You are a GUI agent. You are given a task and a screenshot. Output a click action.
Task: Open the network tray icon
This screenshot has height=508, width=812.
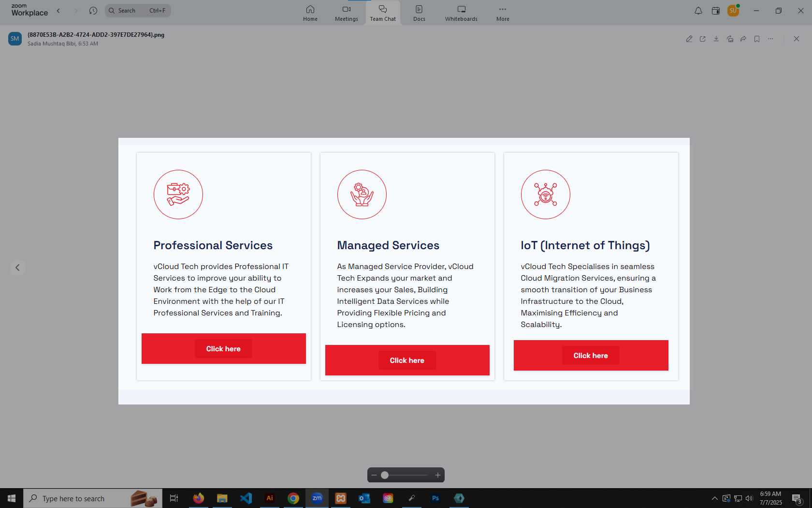click(738, 498)
